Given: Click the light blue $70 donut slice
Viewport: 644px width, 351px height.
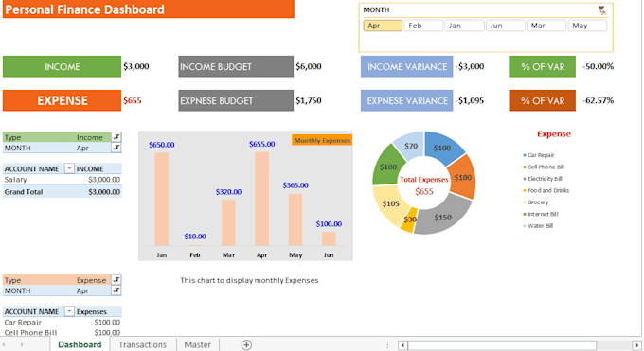Looking at the screenshot, I should coord(410,145).
